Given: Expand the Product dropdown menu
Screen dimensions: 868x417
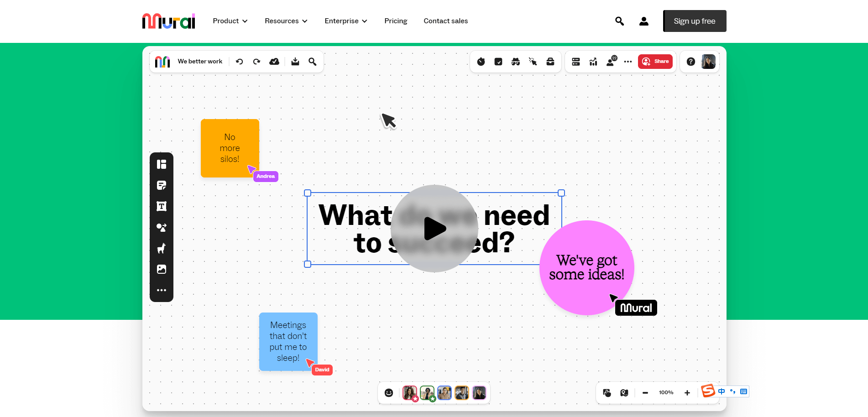Looking at the screenshot, I should [x=230, y=21].
